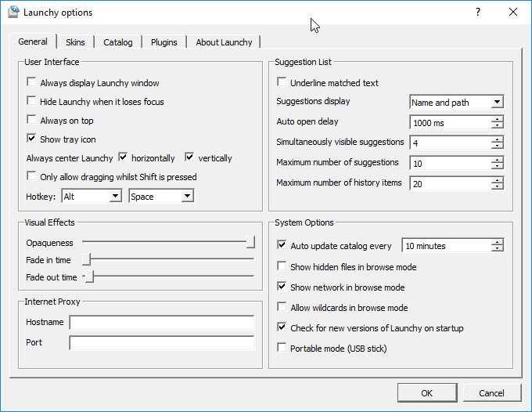Decrease Maximum number of suggestions
Viewport: 532px width, 412px height.
click(498, 166)
